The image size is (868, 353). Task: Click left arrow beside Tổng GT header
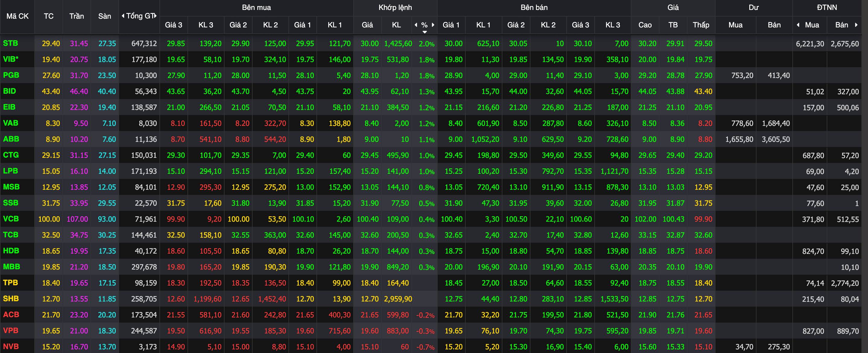(x=123, y=16)
